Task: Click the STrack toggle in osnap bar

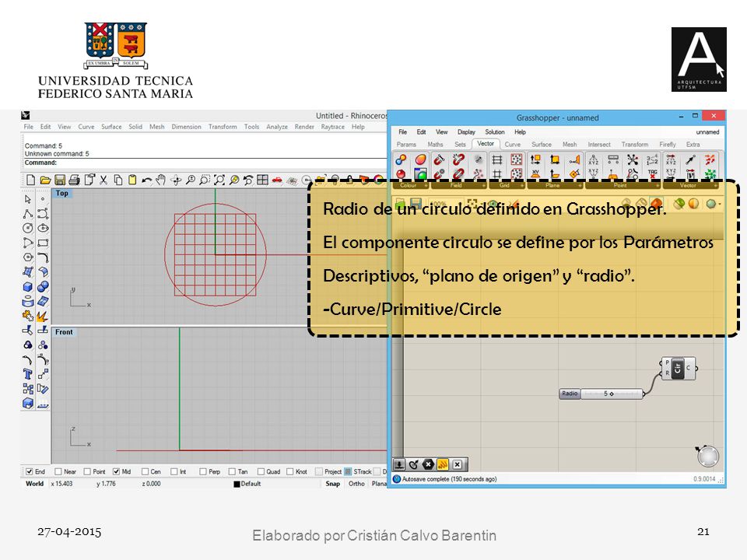Action: click(358, 471)
